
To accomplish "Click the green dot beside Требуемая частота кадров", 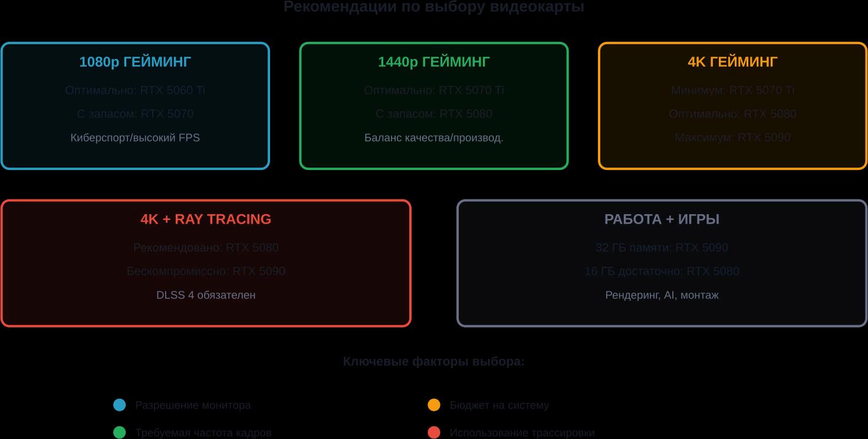I will pos(120,433).
